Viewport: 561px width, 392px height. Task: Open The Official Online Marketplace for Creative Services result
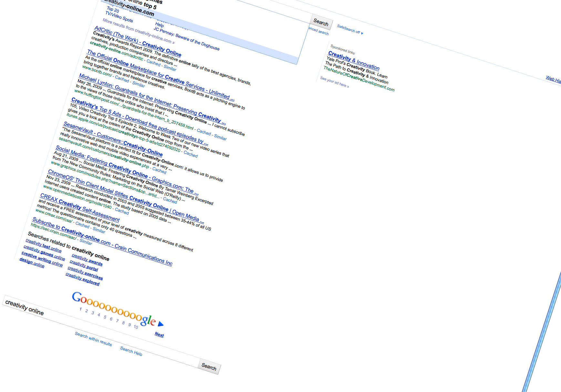point(160,75)
